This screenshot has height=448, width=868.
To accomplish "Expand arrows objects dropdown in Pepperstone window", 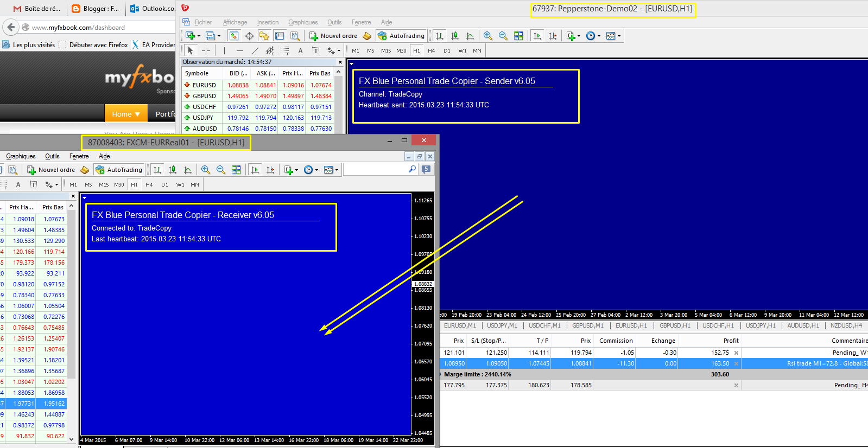I will point(339,51).
